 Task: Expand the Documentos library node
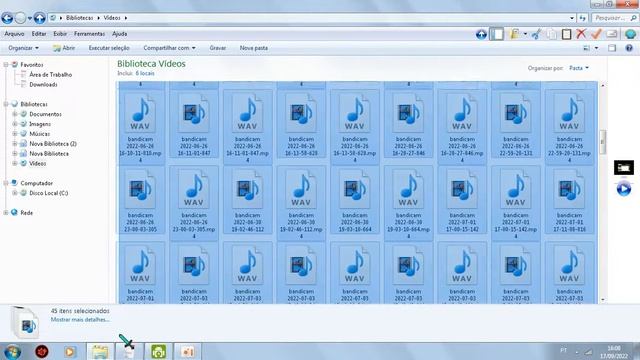(x=14, y=114)
